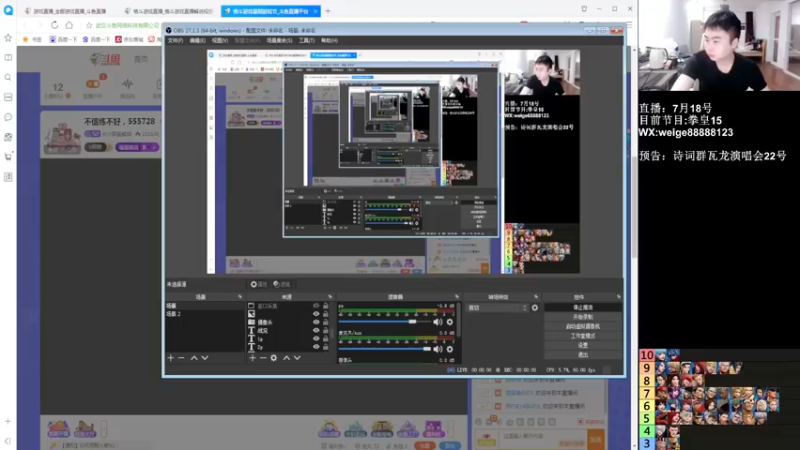The image size is (800, 450).
Task: Toggle the orange live switch on Douyu page
Action: 93,84
